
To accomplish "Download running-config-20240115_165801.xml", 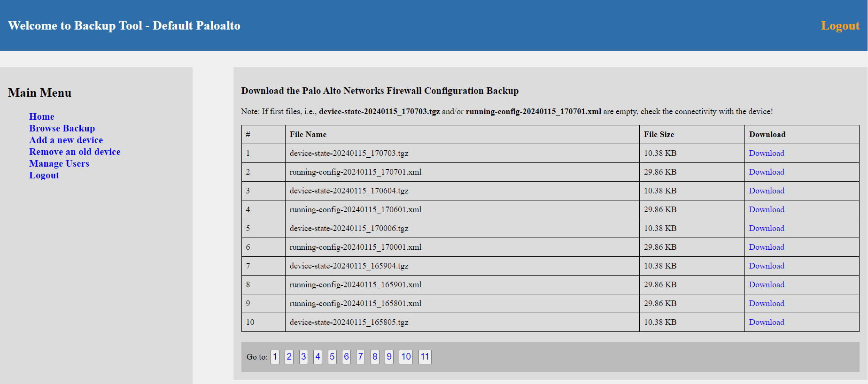I will (x=767, y=303).
